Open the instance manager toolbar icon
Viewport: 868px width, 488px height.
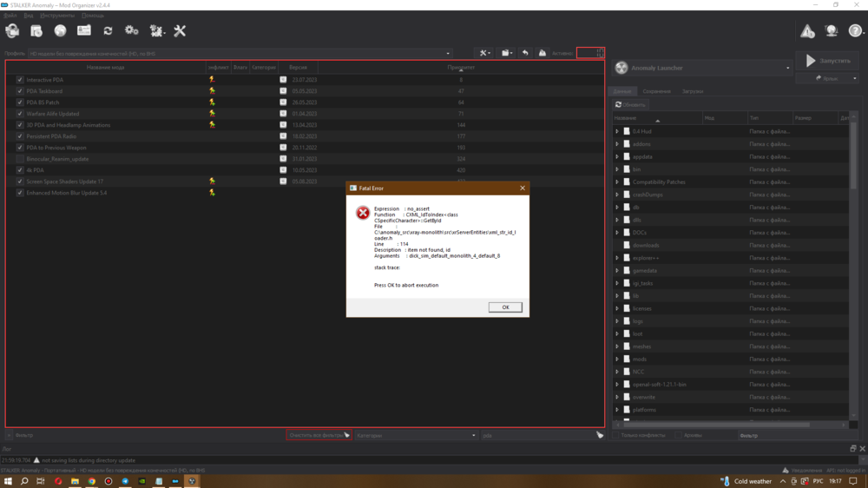(x=12, y=31)
